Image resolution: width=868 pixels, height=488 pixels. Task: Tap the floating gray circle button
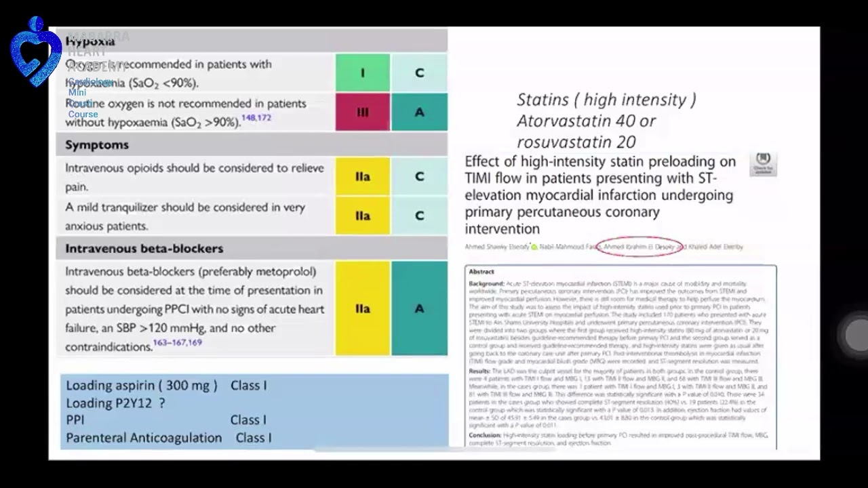tap(856, 335)
